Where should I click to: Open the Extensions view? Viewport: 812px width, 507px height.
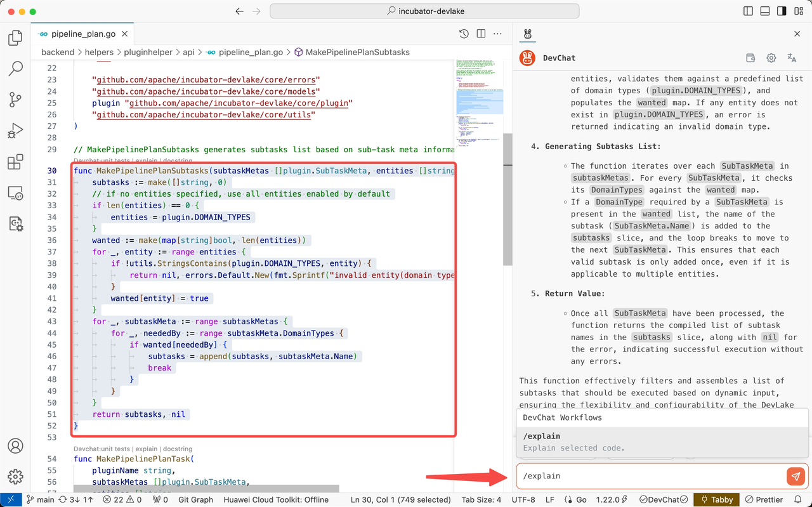coord(15,162)
